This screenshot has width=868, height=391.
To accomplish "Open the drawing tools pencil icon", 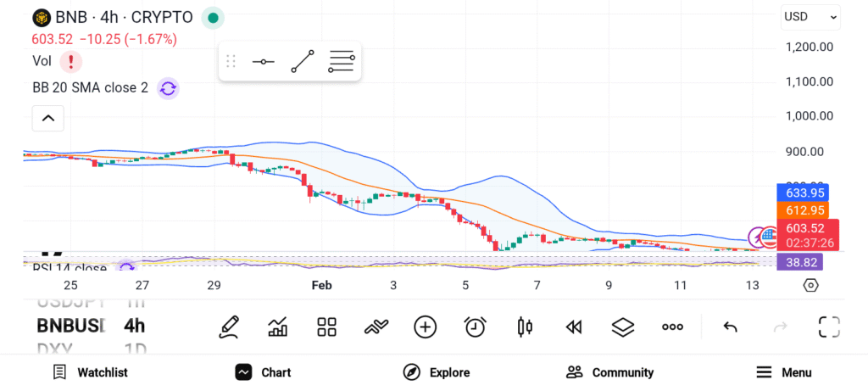I will point(228,327).
